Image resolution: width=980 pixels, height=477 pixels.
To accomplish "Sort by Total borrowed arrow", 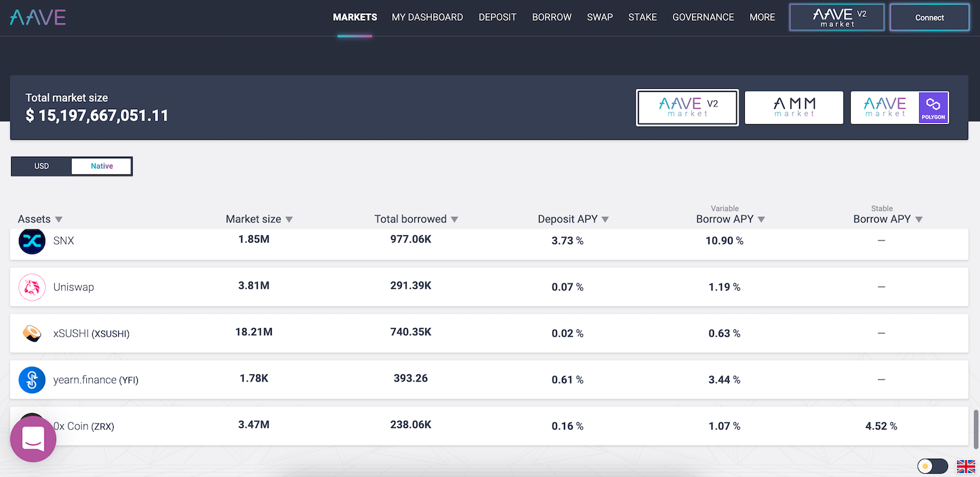I will 455,220.
